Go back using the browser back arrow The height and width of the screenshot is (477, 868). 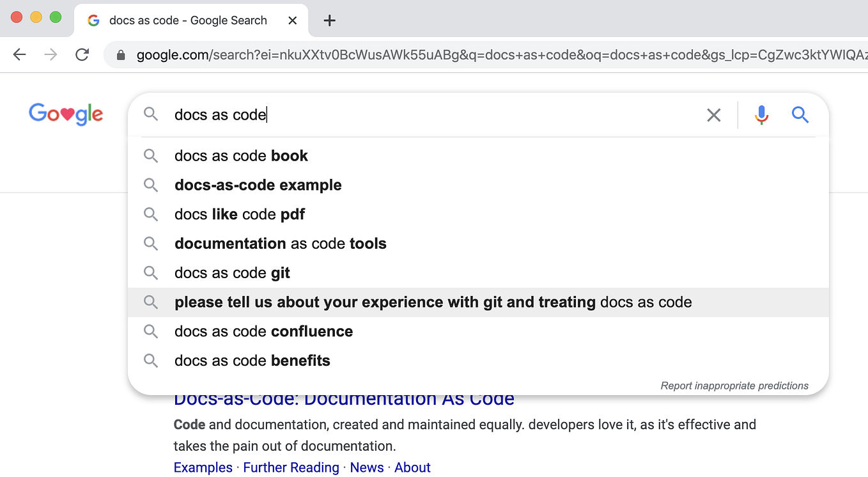(19, 55)
